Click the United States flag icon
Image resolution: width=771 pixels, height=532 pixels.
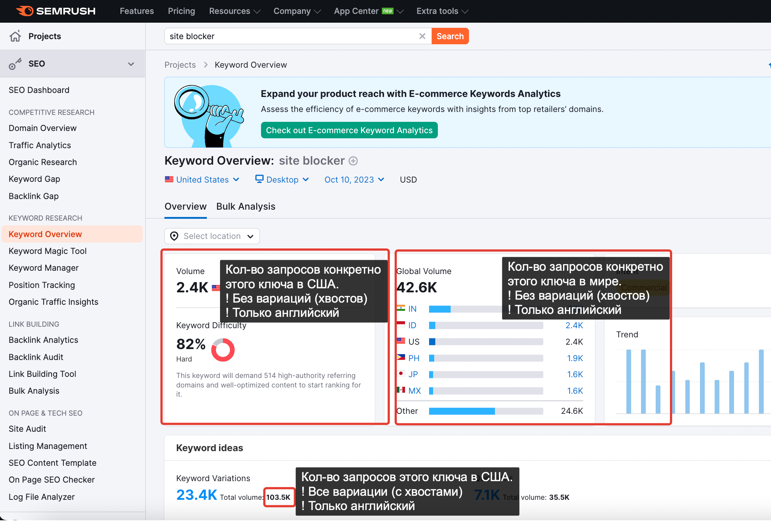169,180
